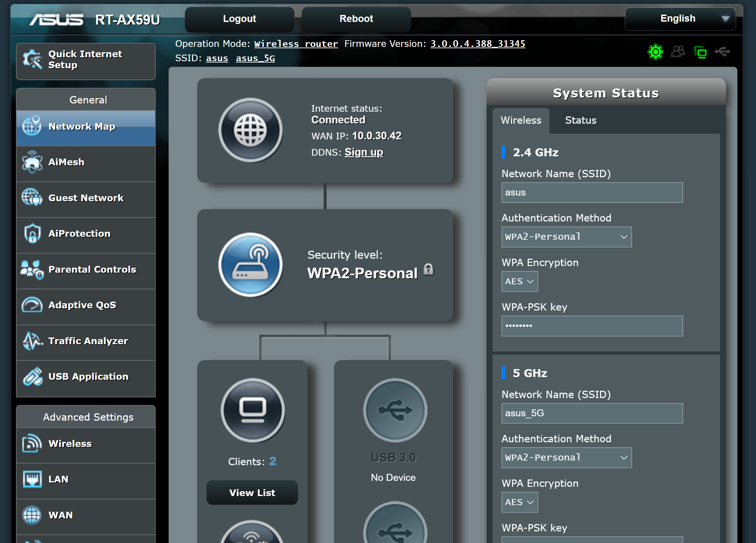Open 2.4 GHz WPA Encryption AES dropdown
Viewport: 756px width, 543px height.
520,282
